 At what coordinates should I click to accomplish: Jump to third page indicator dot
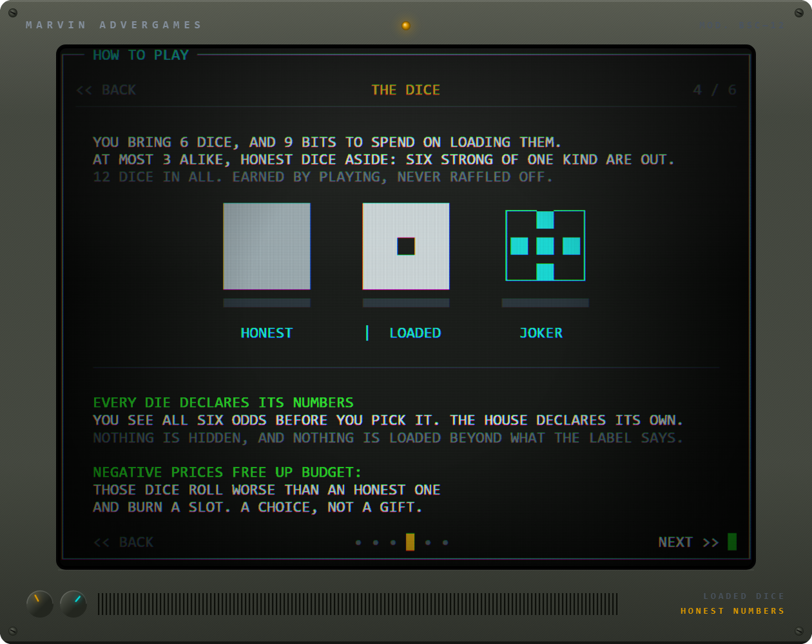coord(393,542)
